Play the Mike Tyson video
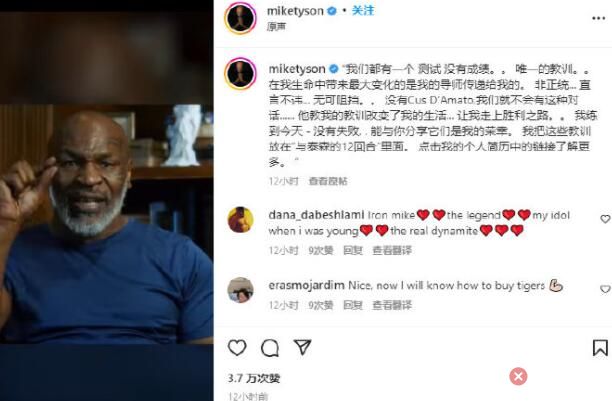The width and height of the screenshot is (612, 401). (107, 200)
